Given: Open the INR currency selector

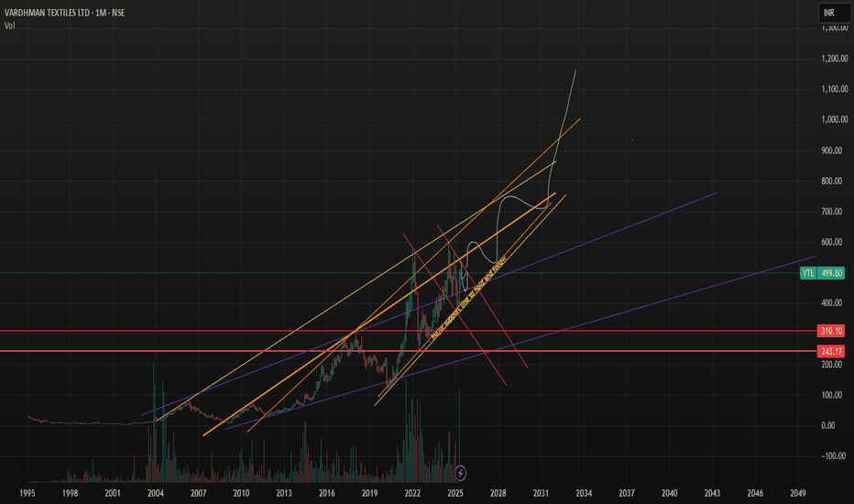Looking at the screenshot, I should pos(835,13).
